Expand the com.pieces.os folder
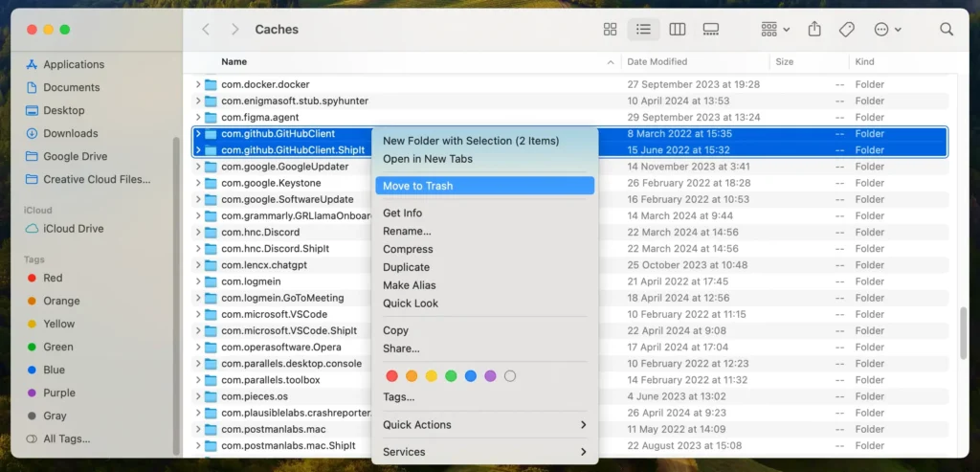The height and width of the screenshot is (472, 980). [x=197, y=397]
